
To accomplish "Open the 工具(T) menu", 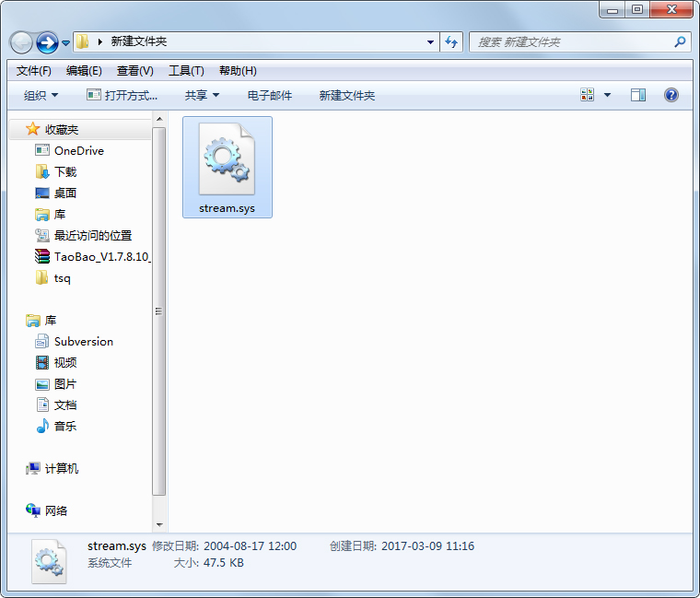I will (186, 71).
